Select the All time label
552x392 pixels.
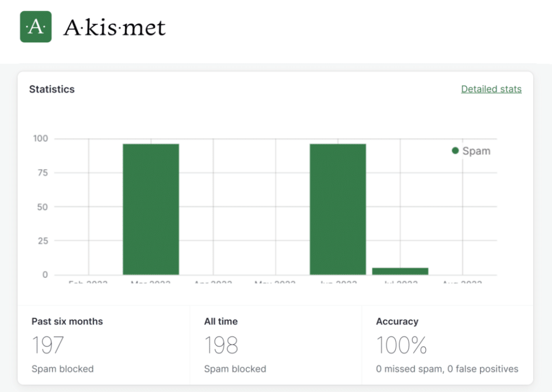click(221, 321)
